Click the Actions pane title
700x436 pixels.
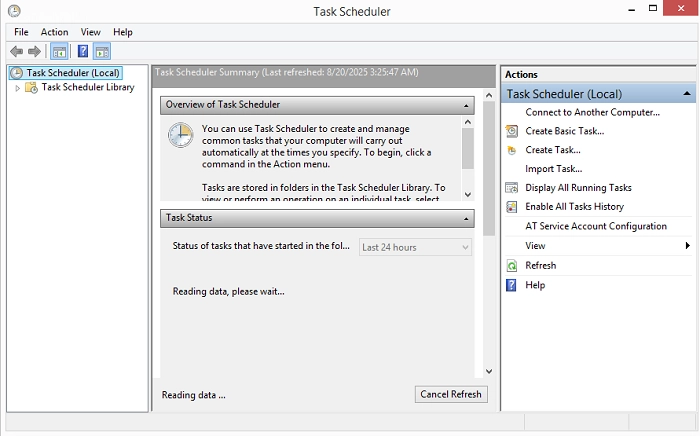(x=521, y=75)
